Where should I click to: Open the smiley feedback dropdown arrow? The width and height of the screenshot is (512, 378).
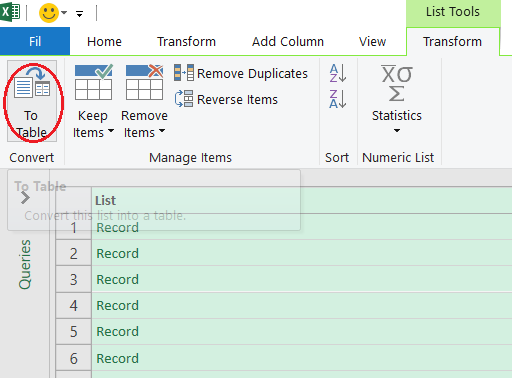tap(64, 13)
